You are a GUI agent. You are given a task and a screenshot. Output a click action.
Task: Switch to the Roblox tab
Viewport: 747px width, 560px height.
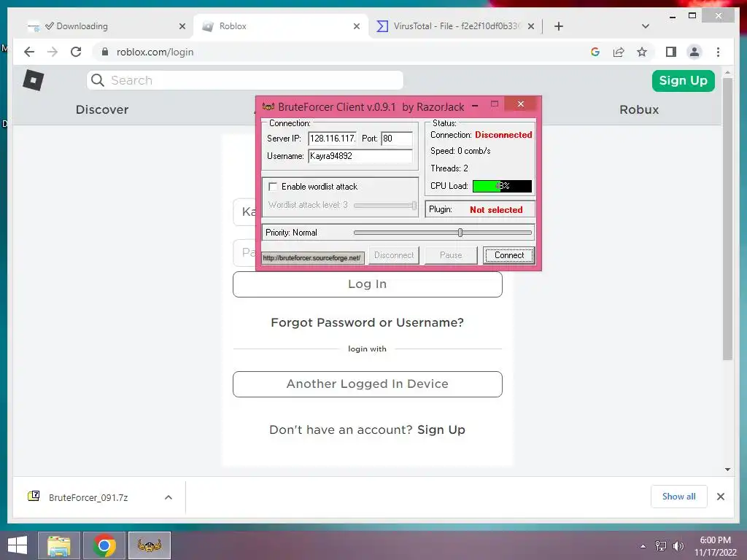[281, 26]
